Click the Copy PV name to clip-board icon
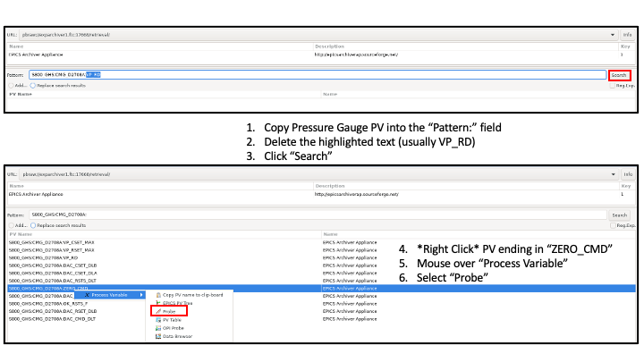The width and height of the screenshot is (644, 362). [x=157, y=294]
